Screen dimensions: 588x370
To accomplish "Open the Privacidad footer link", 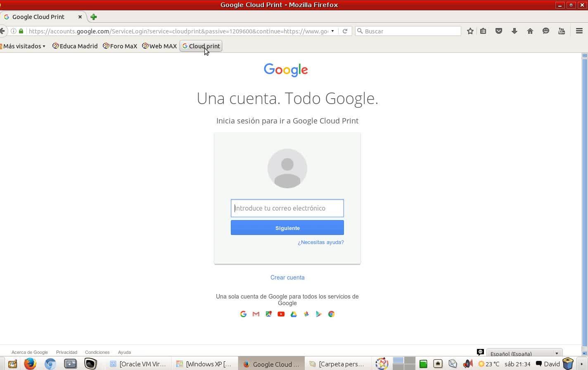I will (66, 352).
